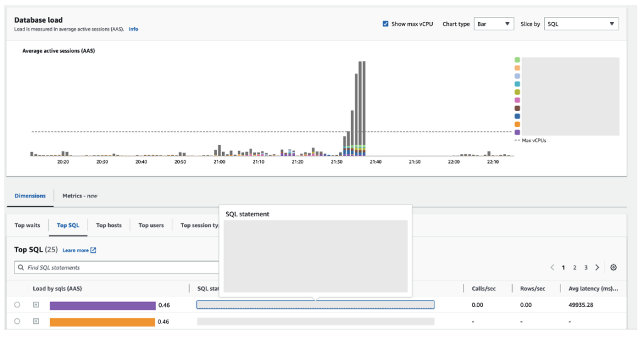
Task: Uncheck the Show max vCPU checkbox
Action: tap(386, 24)
